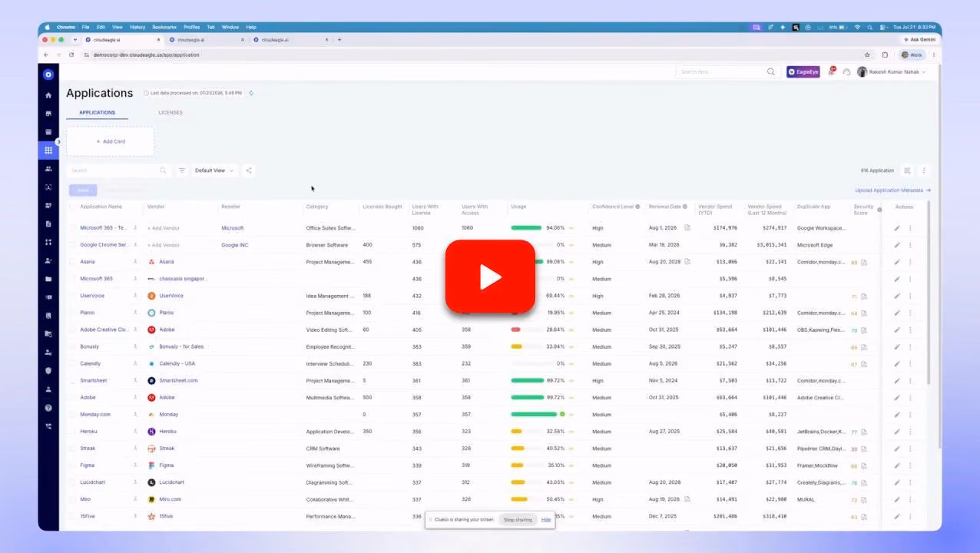Image resolution: width=980 pixels, height=553 pixels.
Task: Switch to the LICENSES tab
Action: 171,112
